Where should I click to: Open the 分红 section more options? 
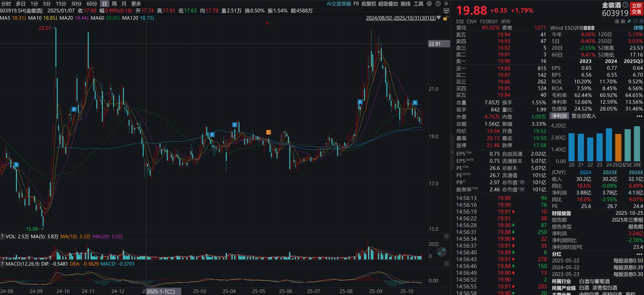(x=639, y=254)
